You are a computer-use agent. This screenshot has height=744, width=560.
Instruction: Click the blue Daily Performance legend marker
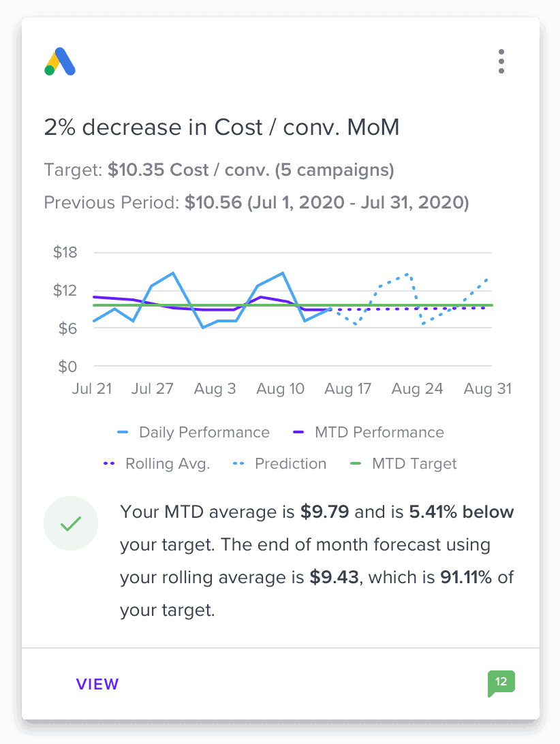(x=123, y=432)
